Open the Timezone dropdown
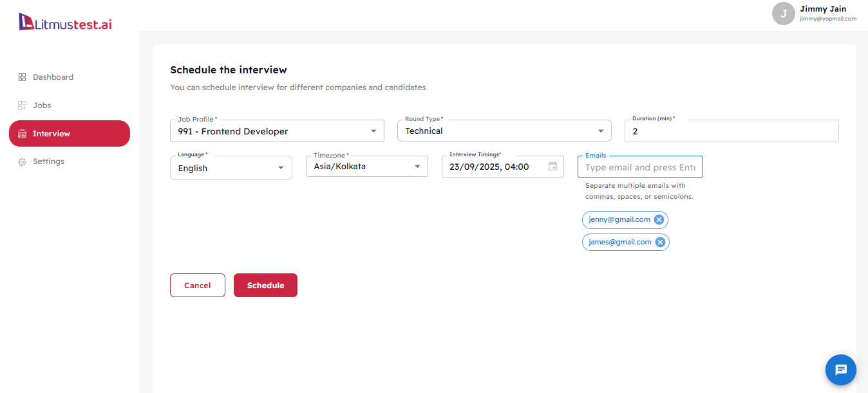The width and height of the screenshot is (868, 393). [x=418, y=166]
